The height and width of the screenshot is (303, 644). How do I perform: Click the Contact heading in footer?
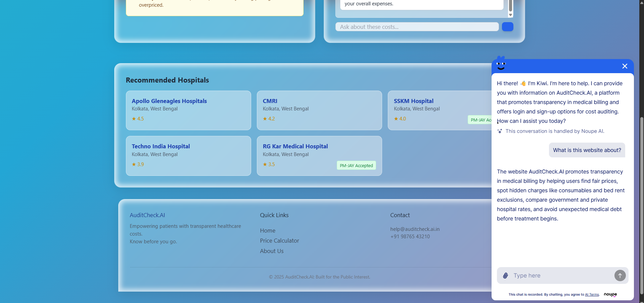[x=400, y=215]
